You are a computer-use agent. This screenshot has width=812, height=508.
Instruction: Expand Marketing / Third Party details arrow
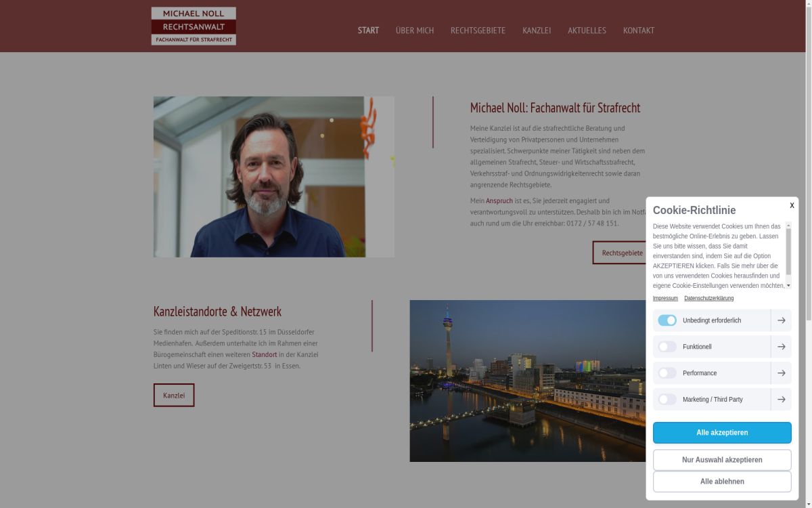click(781, 400)
